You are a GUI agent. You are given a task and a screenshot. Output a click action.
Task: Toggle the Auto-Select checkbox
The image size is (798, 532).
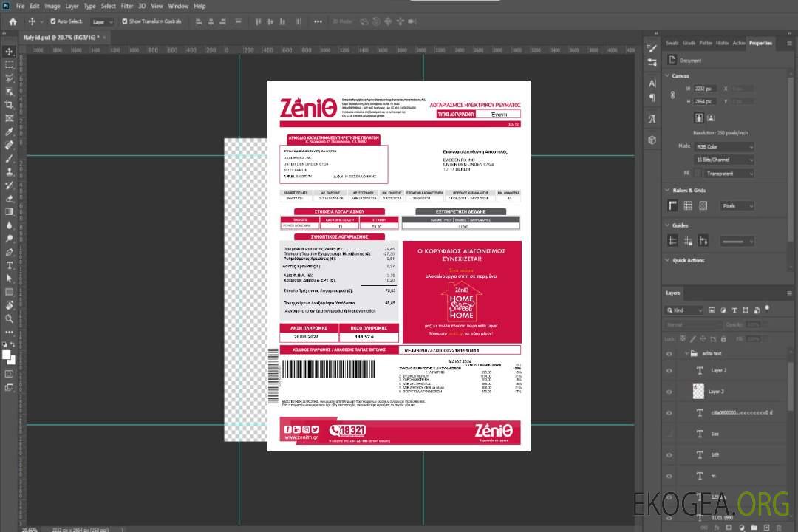click(x=53, y=21)
